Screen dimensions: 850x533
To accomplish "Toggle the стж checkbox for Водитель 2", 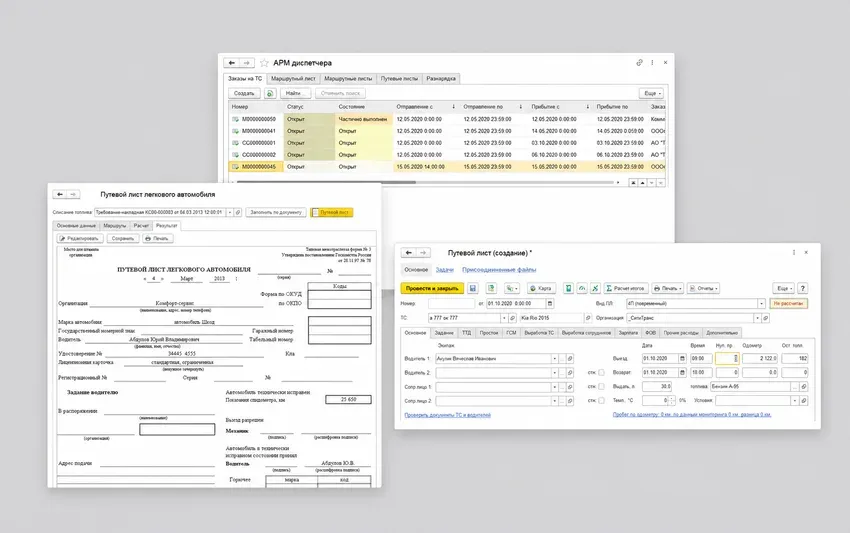I will (601, 373).
